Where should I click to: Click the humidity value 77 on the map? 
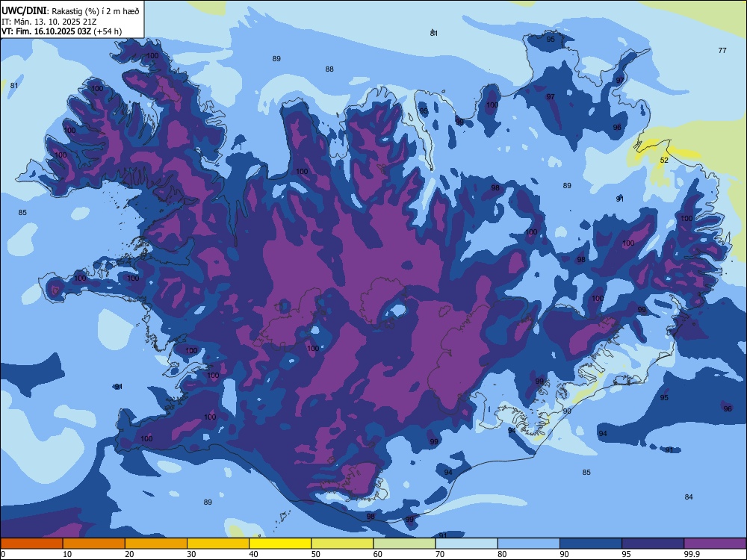click(722, 51)
